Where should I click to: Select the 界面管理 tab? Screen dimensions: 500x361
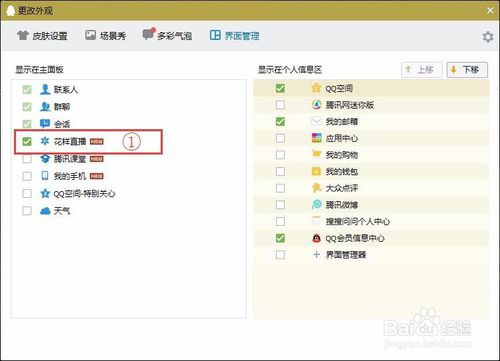235,35
